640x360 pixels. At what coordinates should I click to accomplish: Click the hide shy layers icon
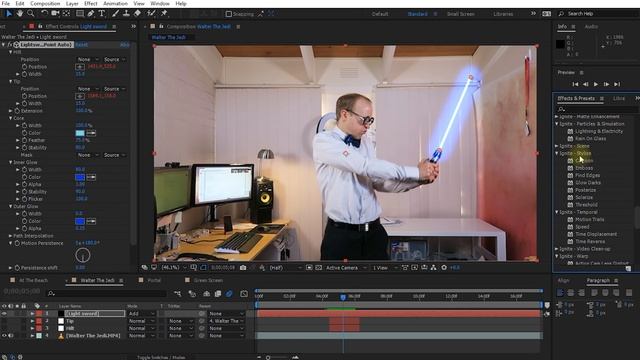207,293
